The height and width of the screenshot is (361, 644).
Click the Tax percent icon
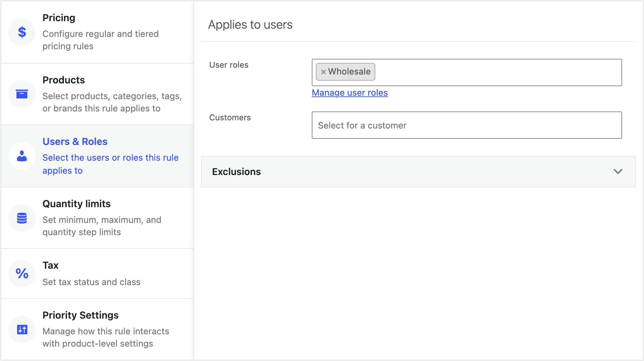point(22,273)
